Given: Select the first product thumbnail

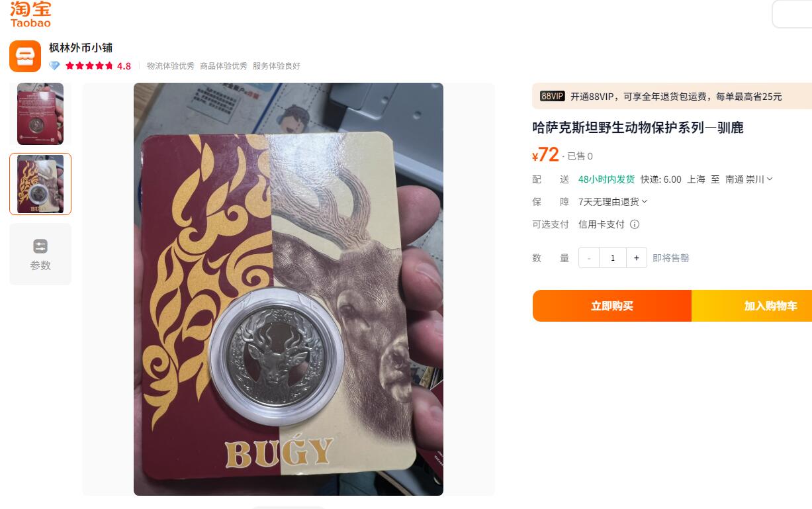Looking at the screenshot, I should click(40, 114).
